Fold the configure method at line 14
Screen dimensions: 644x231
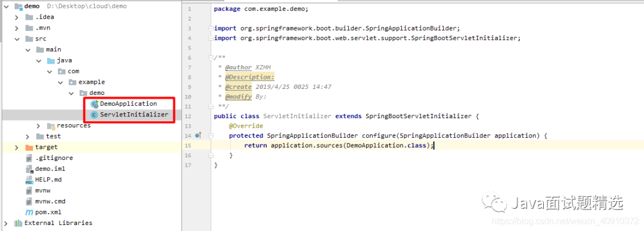coord(210,135)
